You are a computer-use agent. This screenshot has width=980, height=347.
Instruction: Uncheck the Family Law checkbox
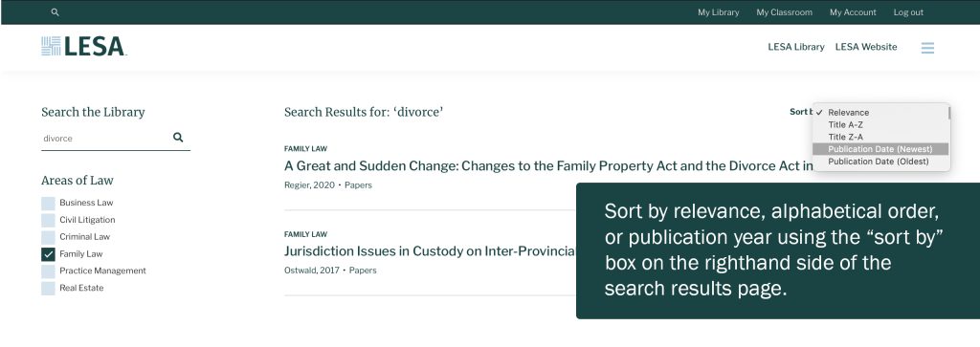coord(48,254)
